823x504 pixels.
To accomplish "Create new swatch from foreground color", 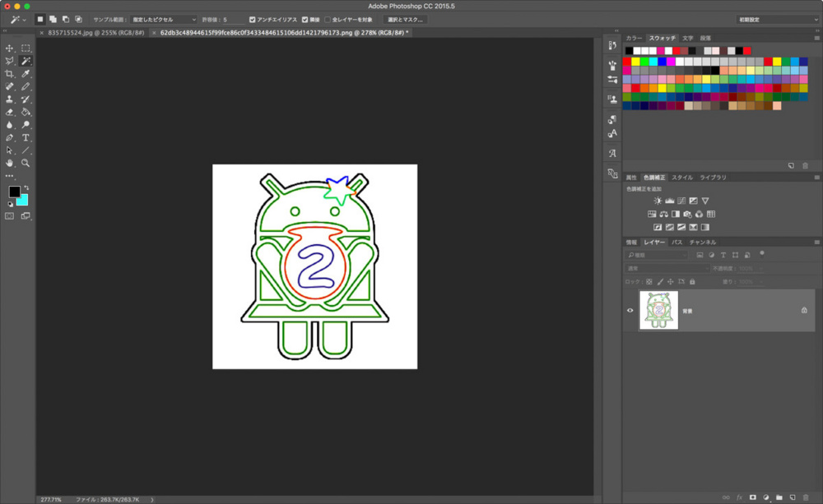I will [791, 166].
